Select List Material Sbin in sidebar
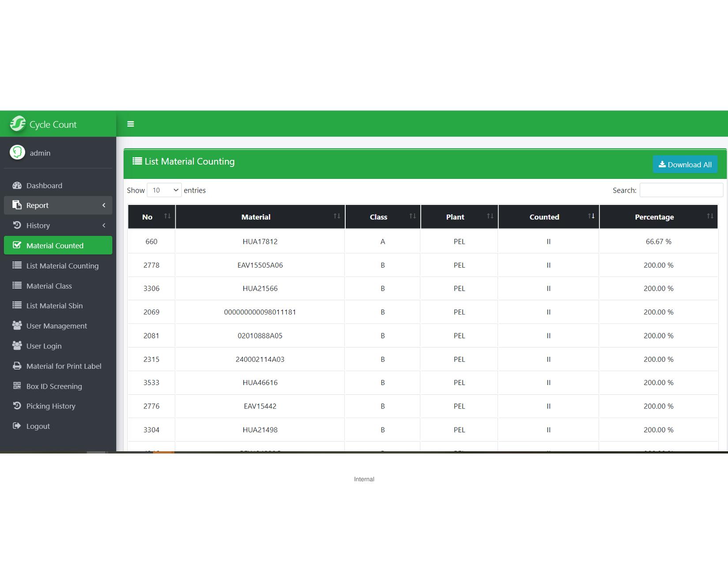The width and height of the screenshot is (728, 563). 54,306
